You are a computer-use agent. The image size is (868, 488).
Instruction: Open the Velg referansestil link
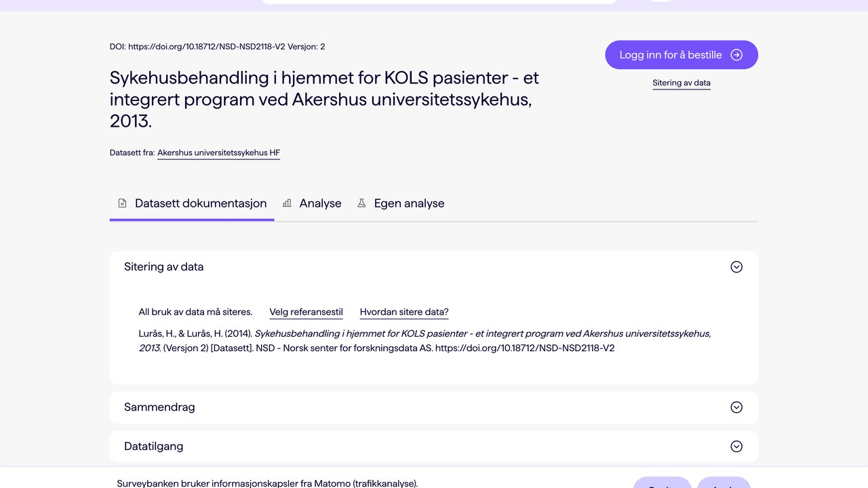[306, 312]
